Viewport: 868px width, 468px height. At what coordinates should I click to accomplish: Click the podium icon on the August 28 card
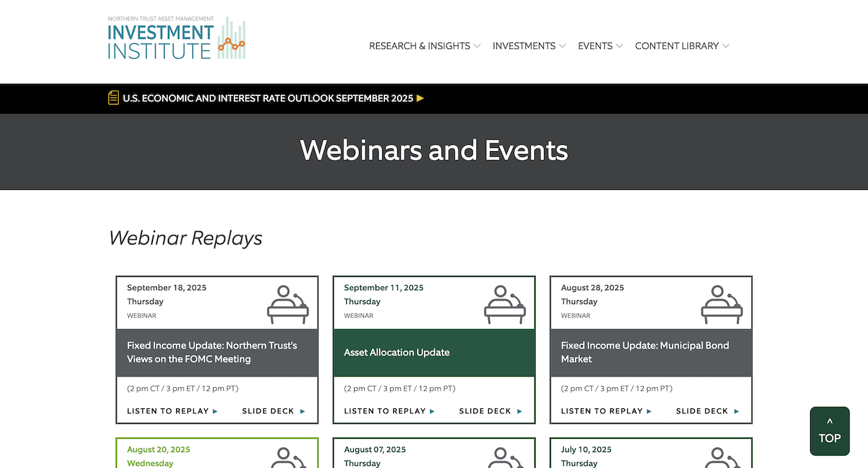pos(722,305)
